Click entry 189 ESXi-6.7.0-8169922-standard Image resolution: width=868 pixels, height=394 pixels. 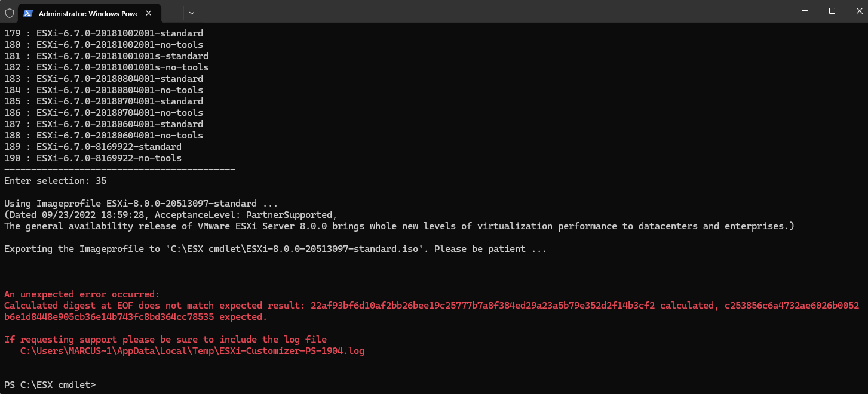click(93, 146)
